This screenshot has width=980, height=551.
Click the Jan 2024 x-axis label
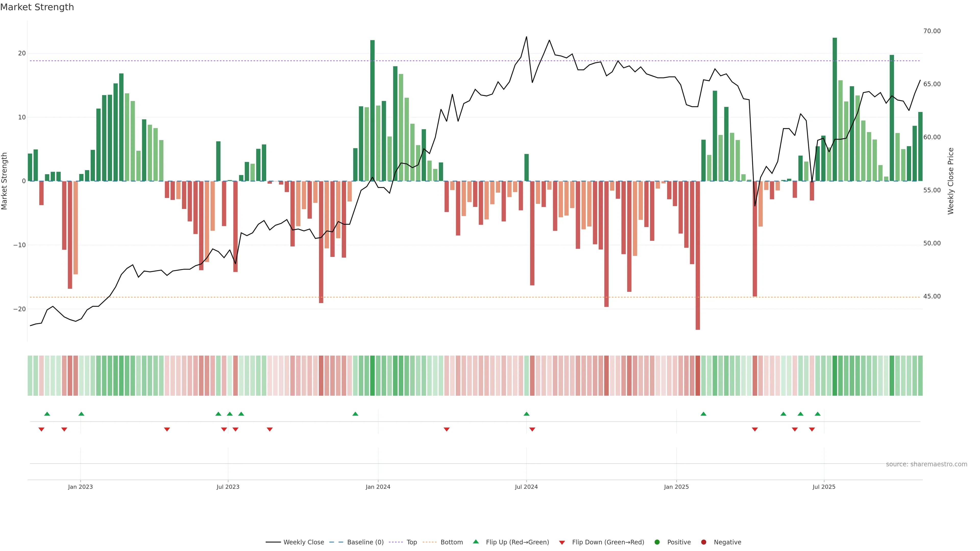click(378, 487)
